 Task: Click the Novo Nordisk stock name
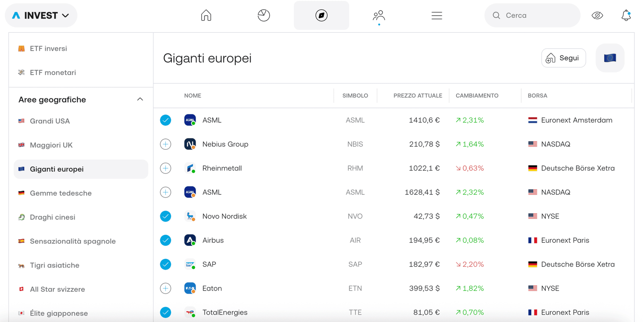(225, 216)
